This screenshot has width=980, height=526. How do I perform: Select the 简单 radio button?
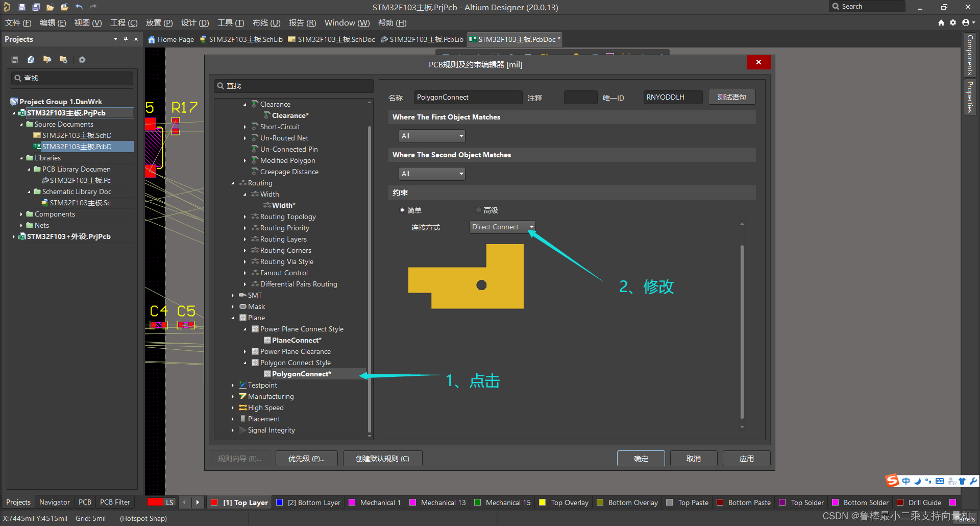point(402,210)
